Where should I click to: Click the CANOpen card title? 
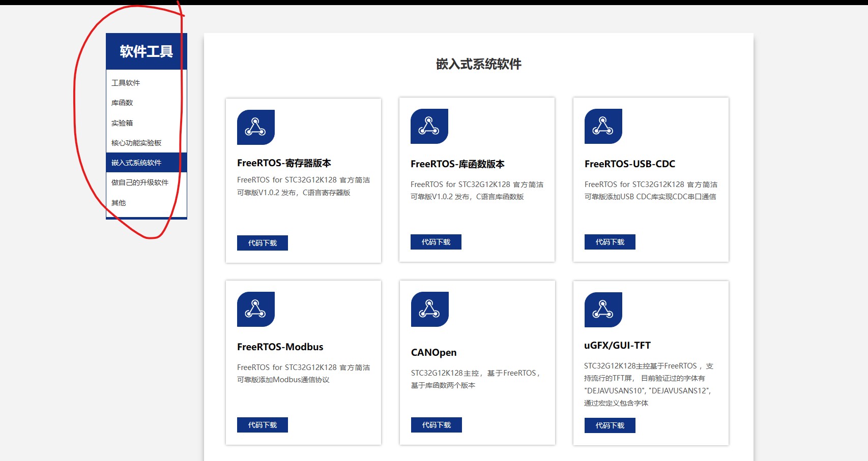(x=434, y=353)
